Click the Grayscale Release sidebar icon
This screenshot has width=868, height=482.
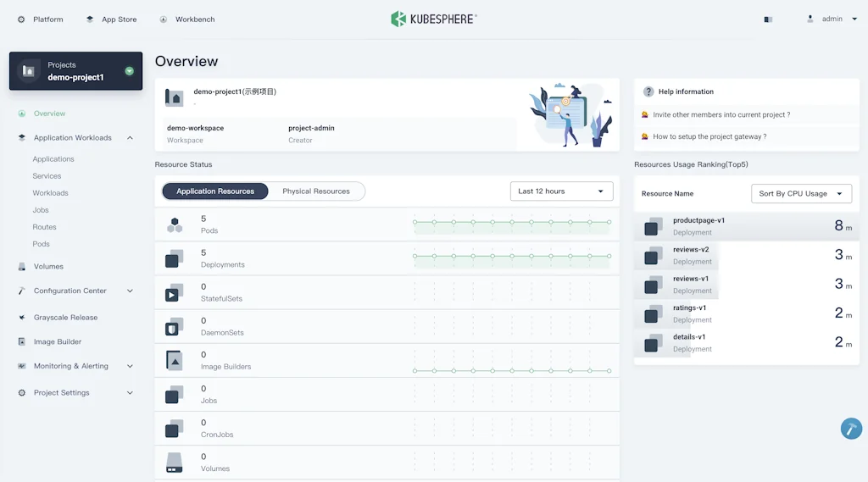click(22, 318)
